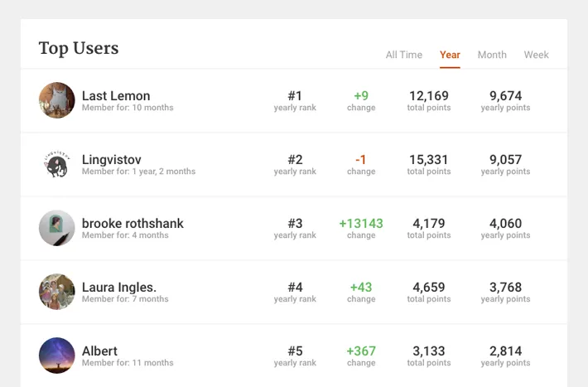The width and height of the screenshot is (588, 387).
Task: Click Lingvistov's cat logo avatar
Action: pos(56,164)
